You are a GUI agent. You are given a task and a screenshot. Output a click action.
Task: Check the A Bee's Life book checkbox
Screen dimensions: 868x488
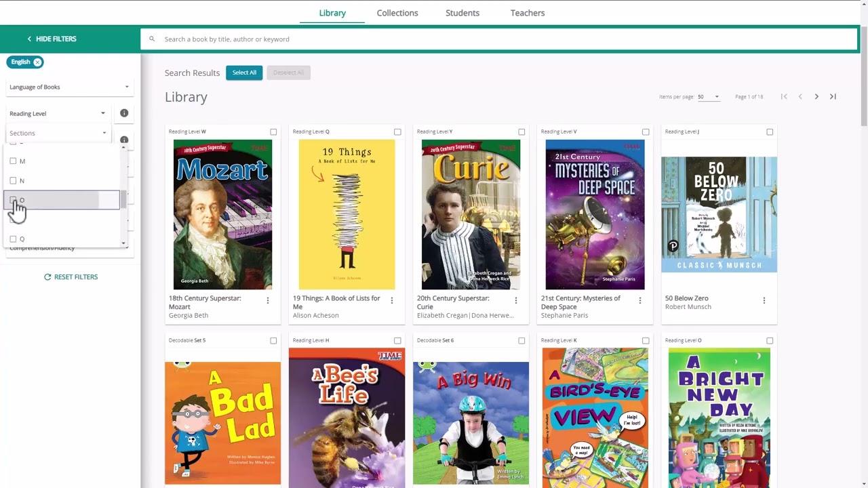point(397,341)
